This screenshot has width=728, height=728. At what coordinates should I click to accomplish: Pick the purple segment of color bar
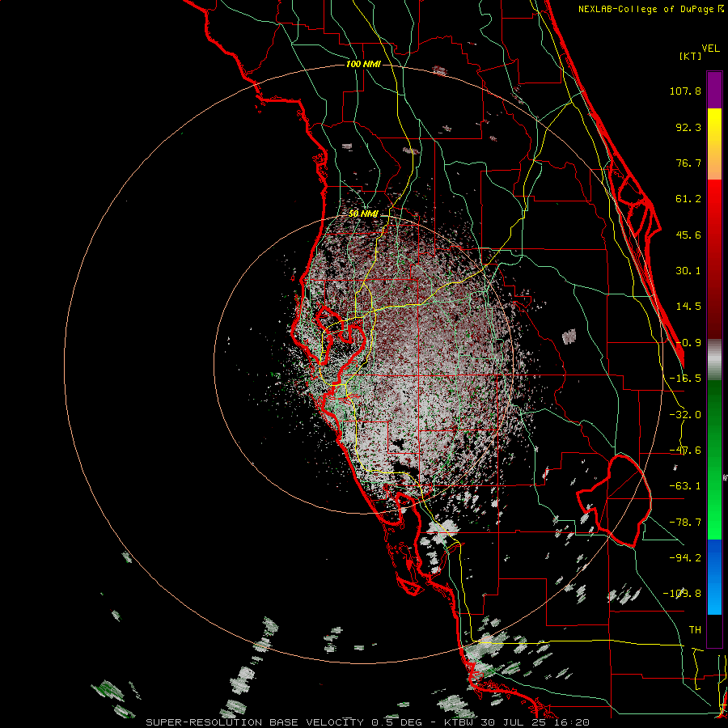714,90
